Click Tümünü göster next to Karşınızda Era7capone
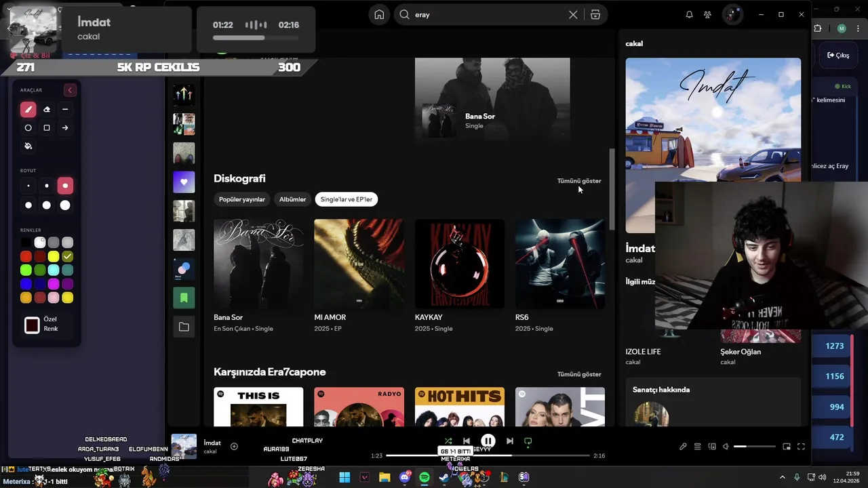This screenshot has height=488, width=868. click(579, 374)
